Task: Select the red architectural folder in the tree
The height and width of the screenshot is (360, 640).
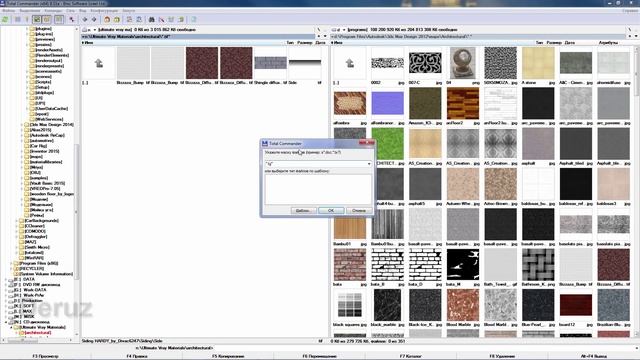Action: [38, 333]
